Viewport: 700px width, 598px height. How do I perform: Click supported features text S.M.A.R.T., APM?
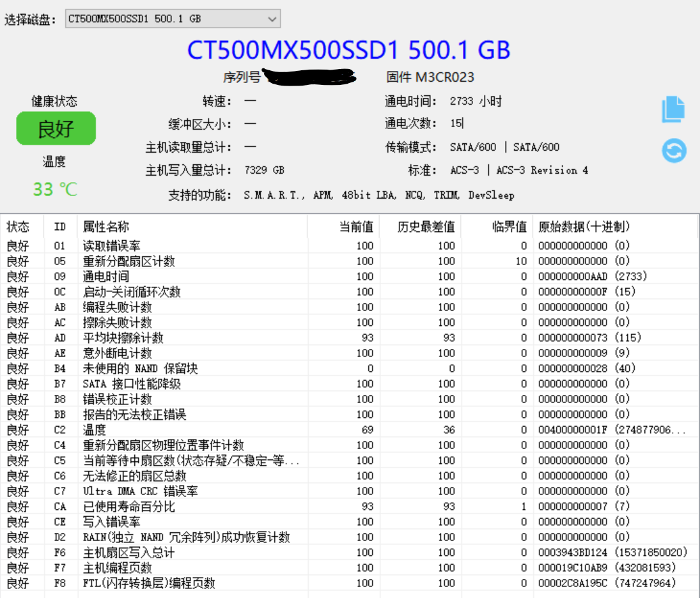click(288, 195)
